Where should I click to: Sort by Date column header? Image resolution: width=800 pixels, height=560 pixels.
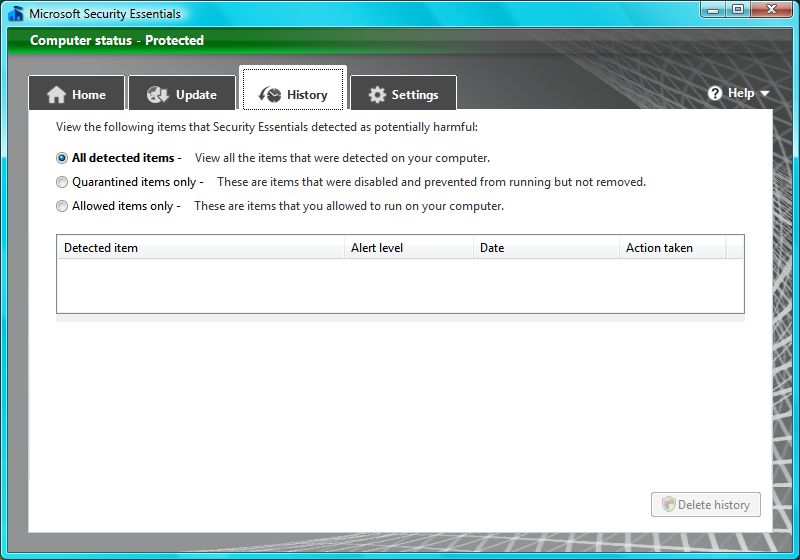coord(546,248)
